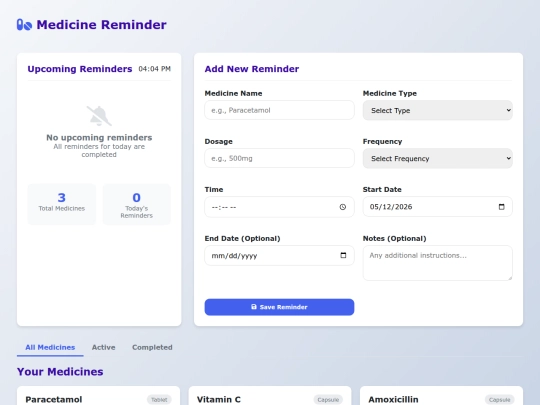This screenshot has width=540, height=405.
Task: Click the Total Medicines stat card
Action: click(62, 204)
